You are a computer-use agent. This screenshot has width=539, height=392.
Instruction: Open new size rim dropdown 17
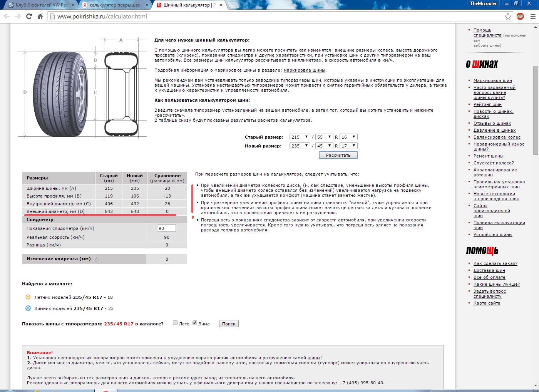point(349,146)
